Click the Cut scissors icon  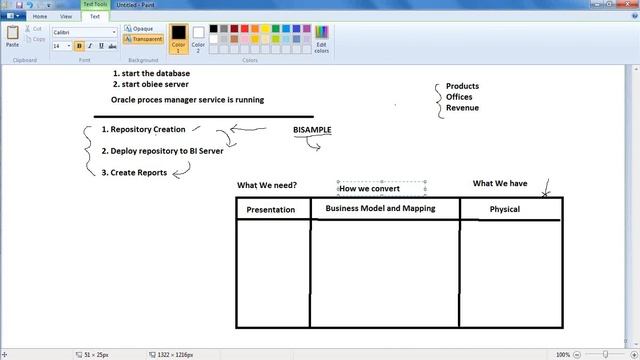(x=27, y=29)
